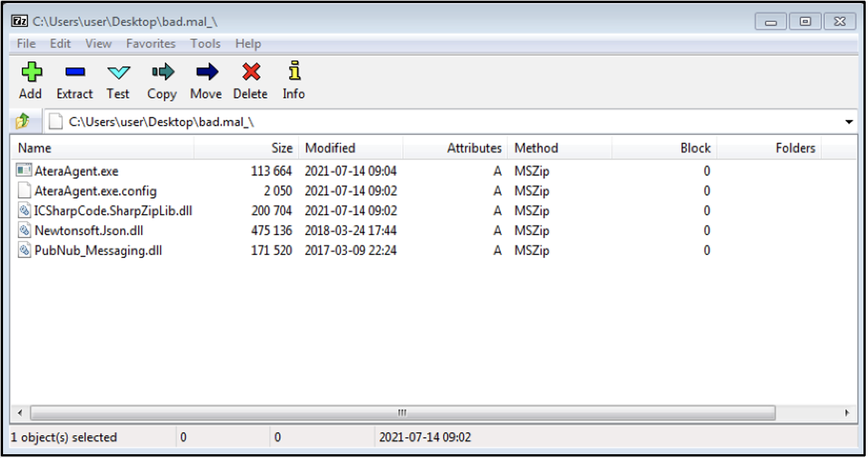Select the Newtonsoft.Json.dll file name

[x=89, y=231]
